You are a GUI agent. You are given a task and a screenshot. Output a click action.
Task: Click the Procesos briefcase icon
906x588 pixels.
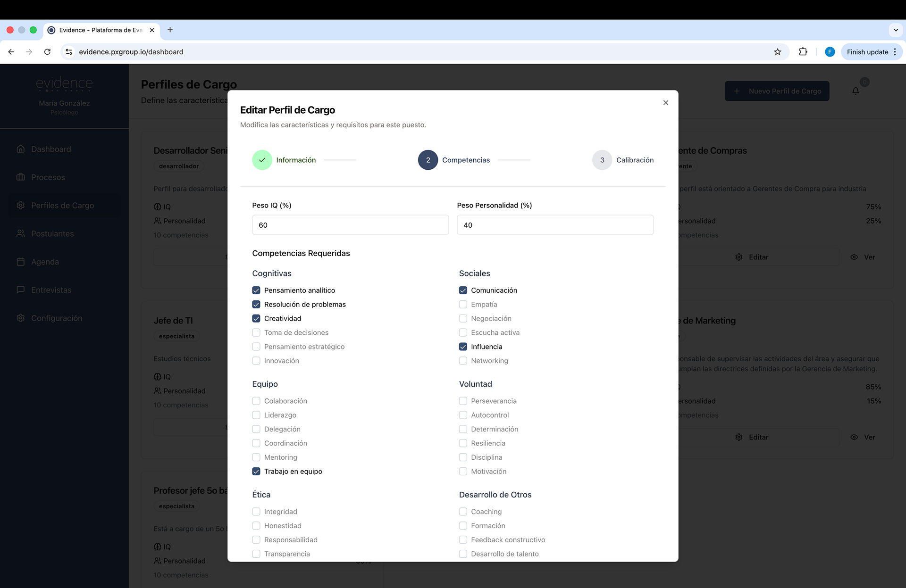tap(21, 177)
